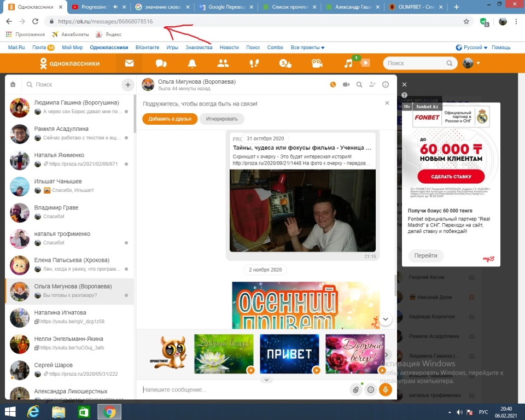525x420 pixels.
Task: Open the chat with Сергей Шаров
Action: (69, 370)
